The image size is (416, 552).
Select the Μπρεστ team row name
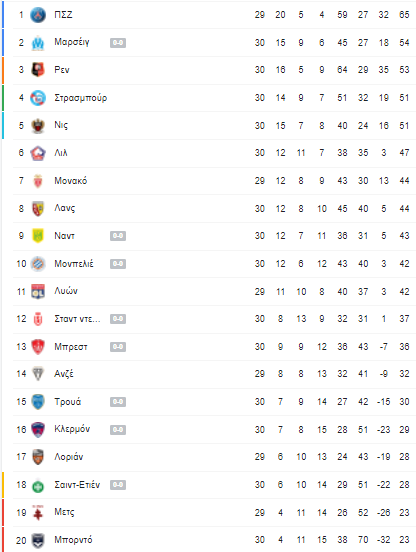[x=71, y=347]
